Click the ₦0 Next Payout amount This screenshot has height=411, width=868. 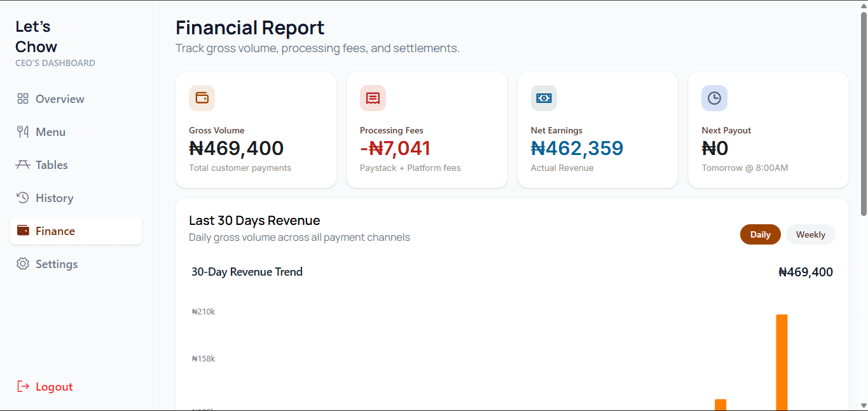(x=715, y=148)
